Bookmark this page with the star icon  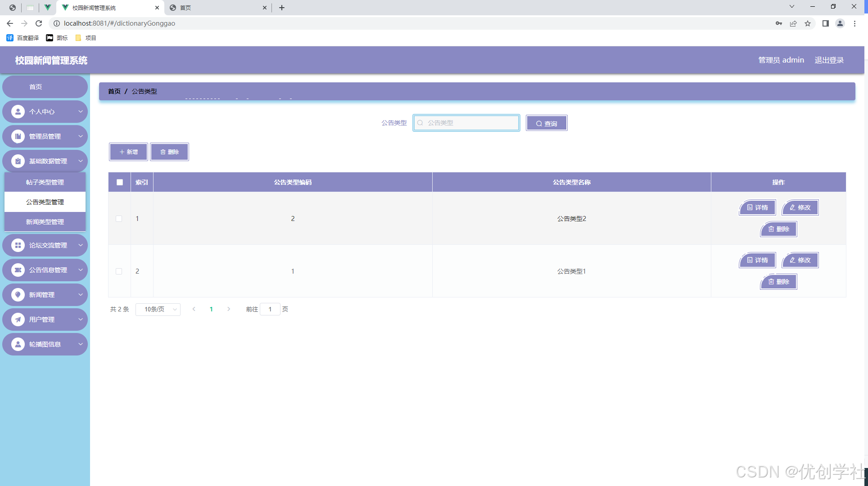[808, 23]
